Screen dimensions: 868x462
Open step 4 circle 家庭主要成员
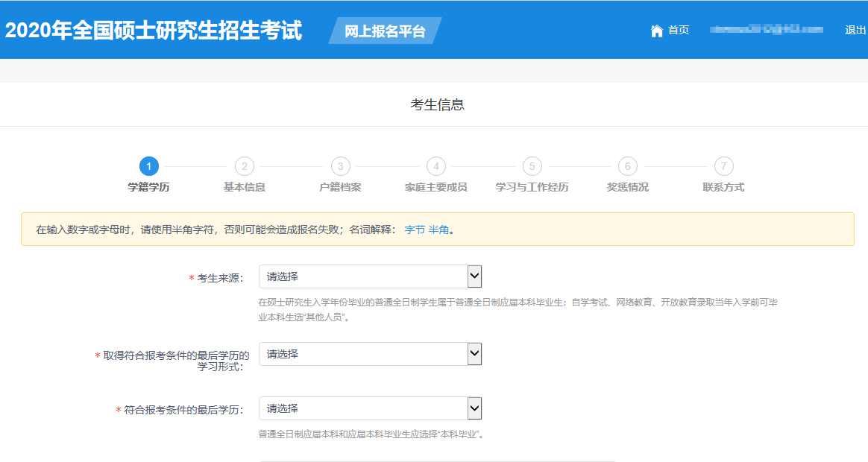coord(436,166)
